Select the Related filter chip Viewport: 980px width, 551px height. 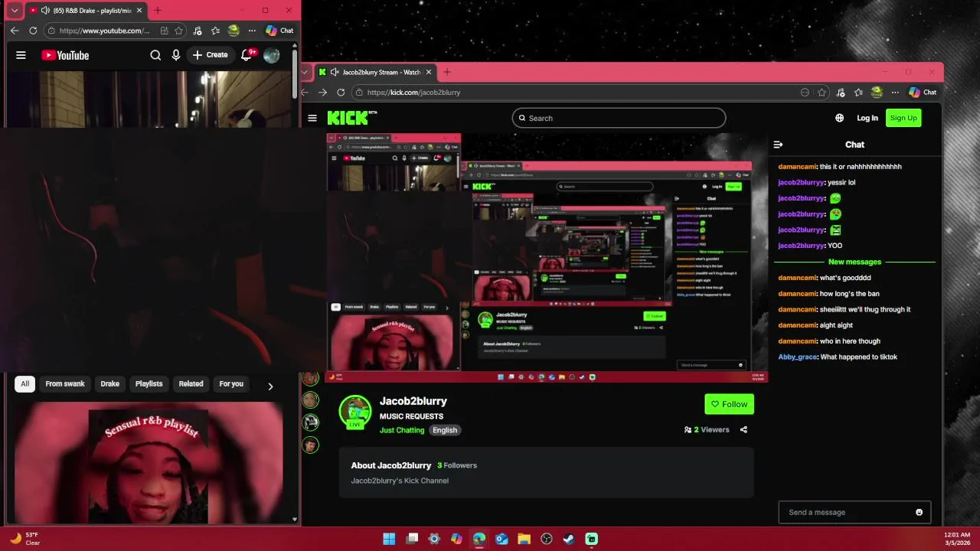pyautogui.click(x=191, y=384)
